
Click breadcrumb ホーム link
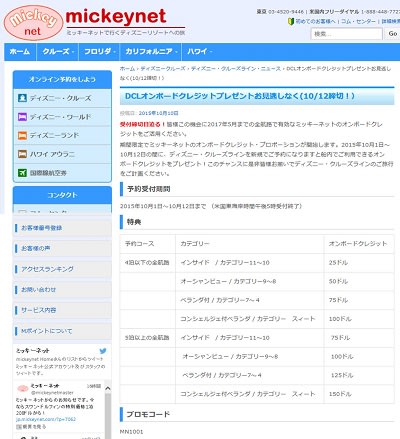pyautogui.click(x=127, y=69)
